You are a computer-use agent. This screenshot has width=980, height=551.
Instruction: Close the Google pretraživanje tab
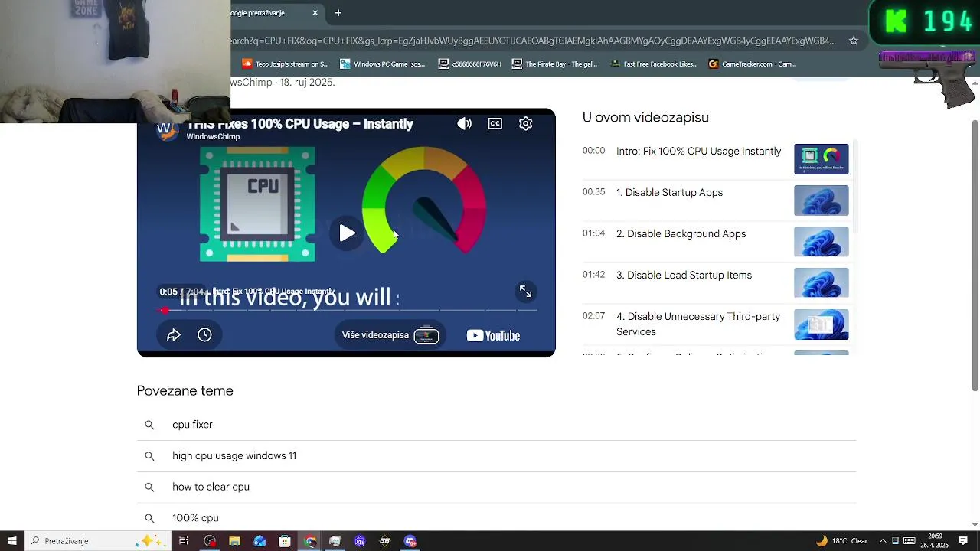click(315, 13)
